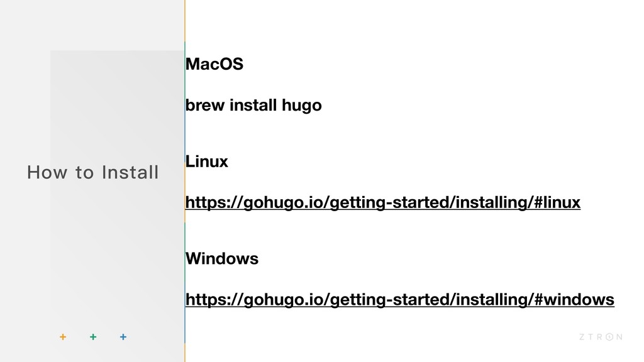The width and height of the screenshot is (644, 362).
Task: Click the "brew install hugo" command text
Action: tap(253, 106)
